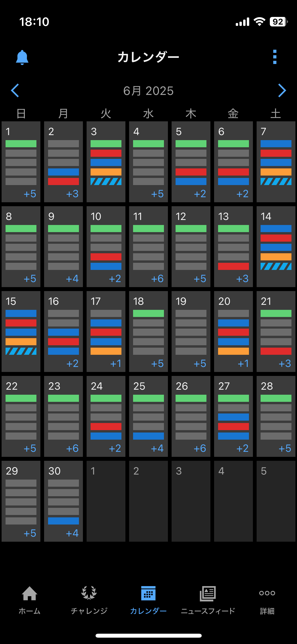The height and width of the screenshot is (644, 297).
Task: Select the orange activity bar on June 3
Action: [x=106, y=172]
